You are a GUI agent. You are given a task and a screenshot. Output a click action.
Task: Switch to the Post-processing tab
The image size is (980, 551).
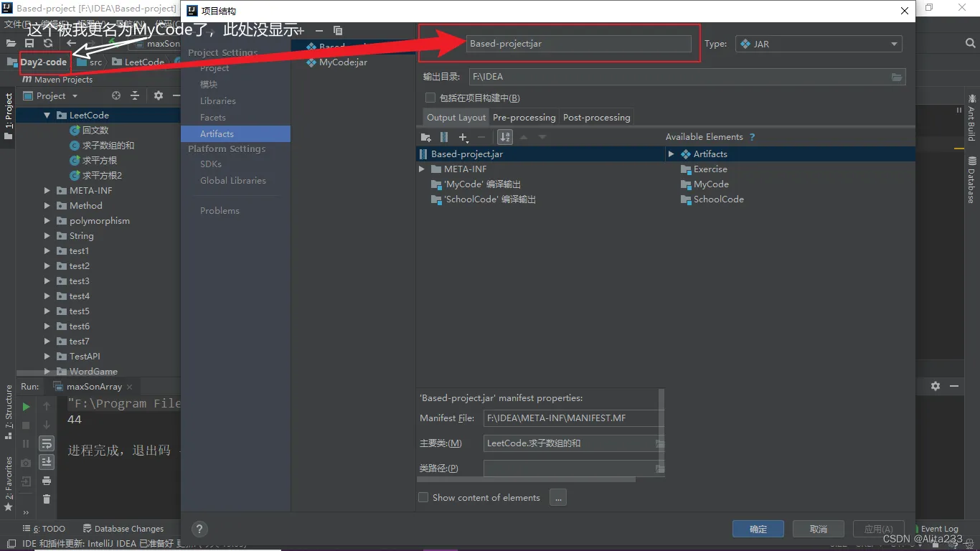coord(597,117)
